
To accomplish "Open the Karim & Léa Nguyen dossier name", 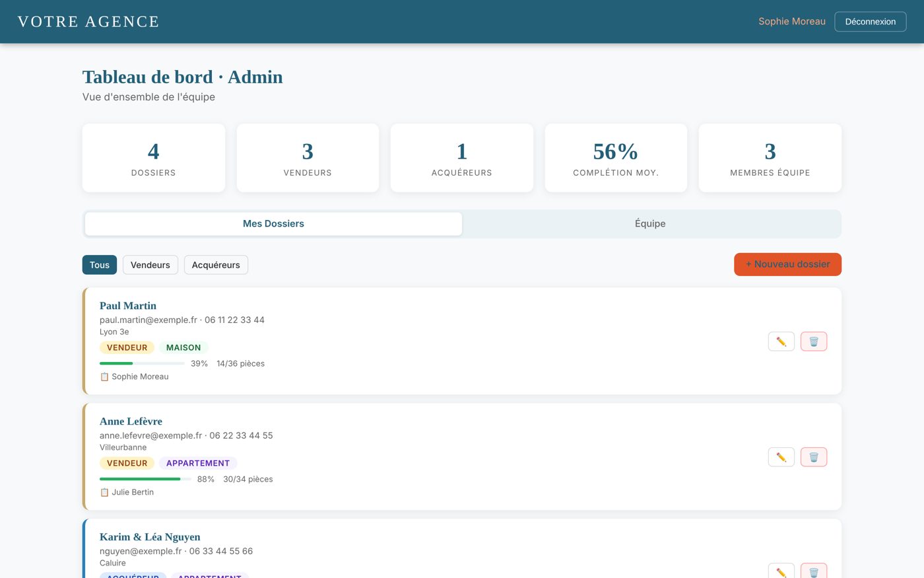I will [x=150, y=537].
